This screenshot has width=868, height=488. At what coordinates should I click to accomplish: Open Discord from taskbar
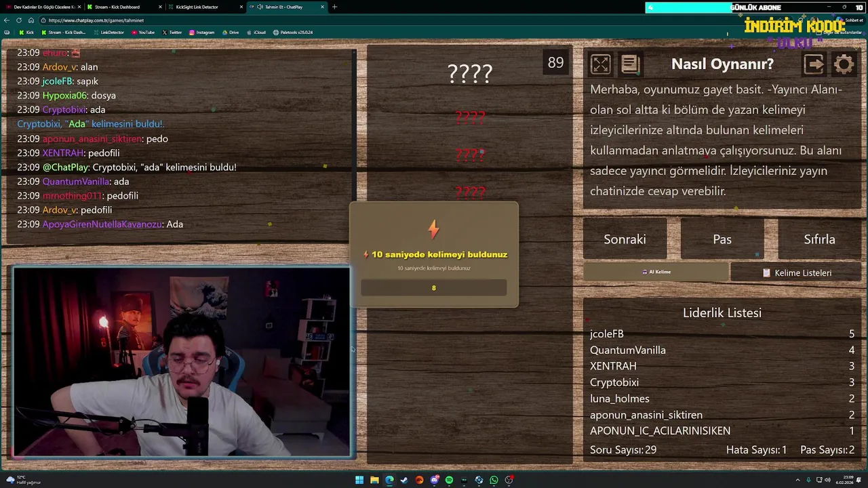coord(434,480)
